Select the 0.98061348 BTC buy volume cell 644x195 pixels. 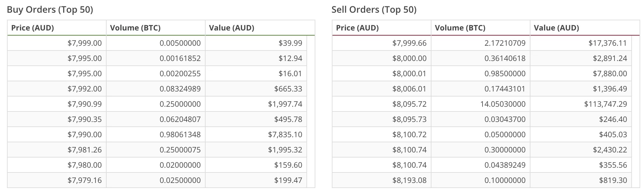pos(180,135)
